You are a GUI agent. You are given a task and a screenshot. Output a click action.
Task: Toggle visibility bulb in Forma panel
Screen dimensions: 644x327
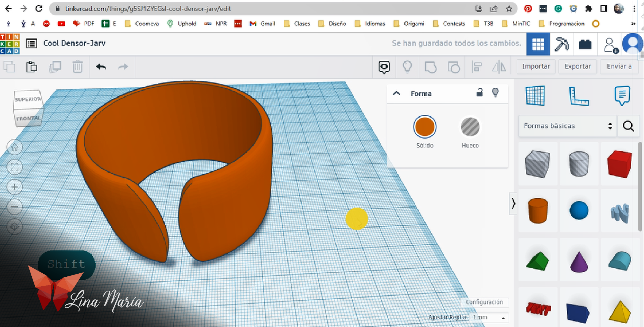[495, 93]
